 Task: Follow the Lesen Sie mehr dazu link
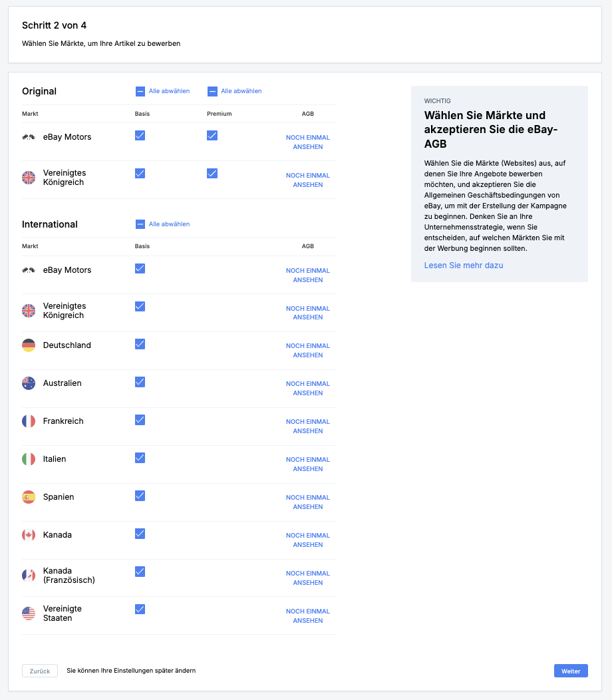tap(464, 265)
